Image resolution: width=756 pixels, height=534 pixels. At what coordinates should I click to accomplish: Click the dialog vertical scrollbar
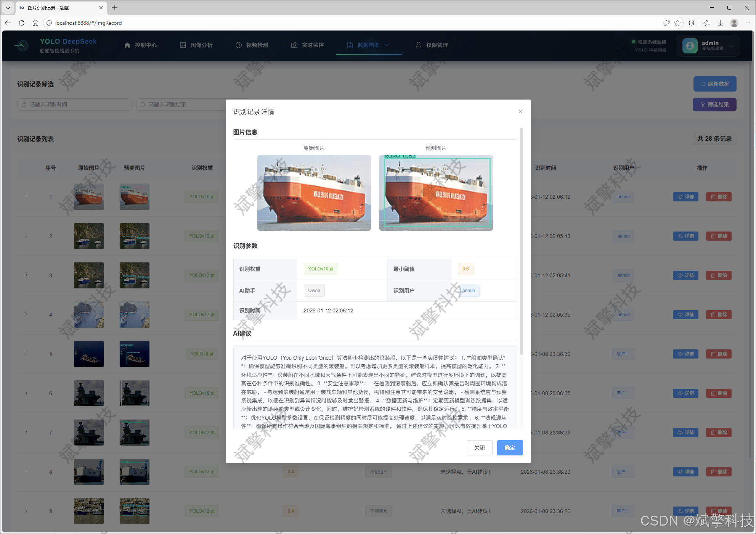click(x=521, y=240)
